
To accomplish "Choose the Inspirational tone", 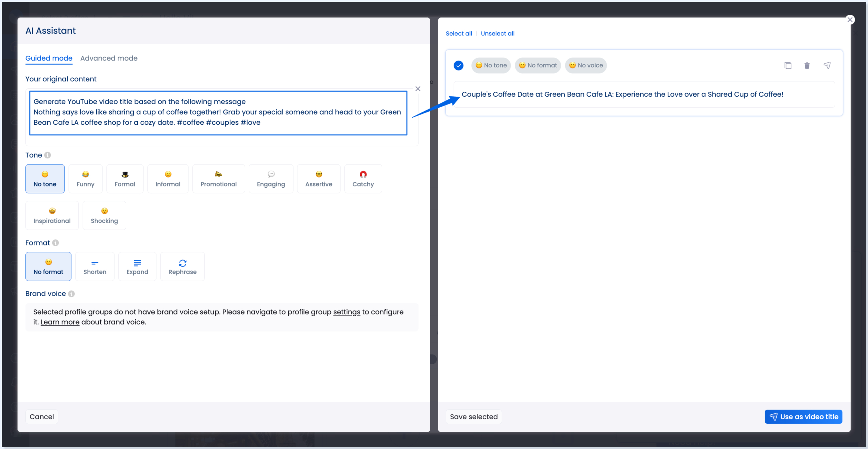I will coord(52,215).
